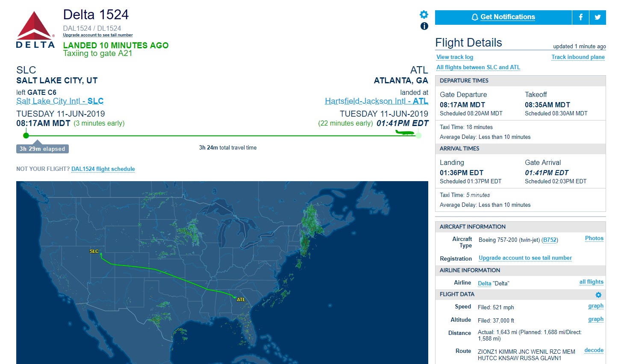This screenshot has width=624, height=364.
Task: Share flight on Facebook
Action: [580, 17]
